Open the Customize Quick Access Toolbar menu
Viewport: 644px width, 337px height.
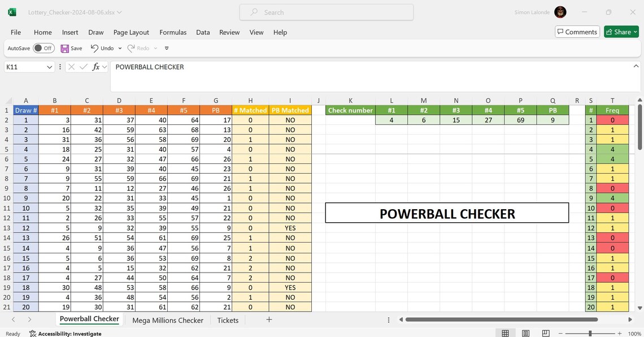pos(166,48)
